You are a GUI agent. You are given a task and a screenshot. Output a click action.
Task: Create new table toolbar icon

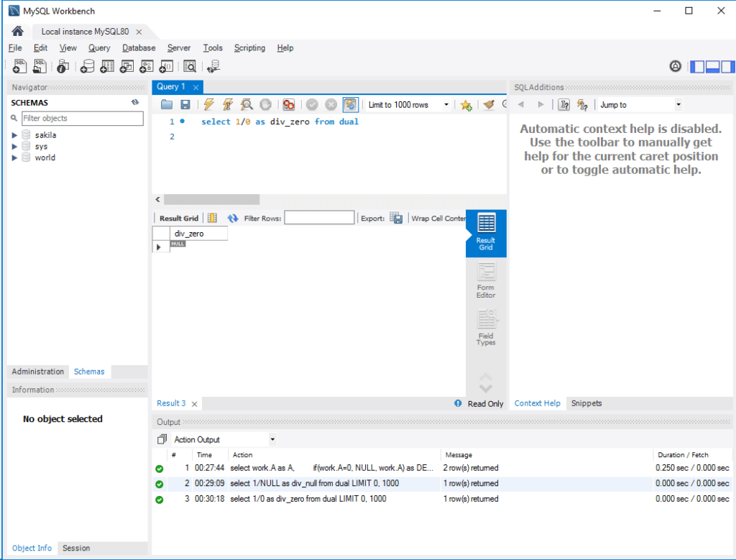107,66
